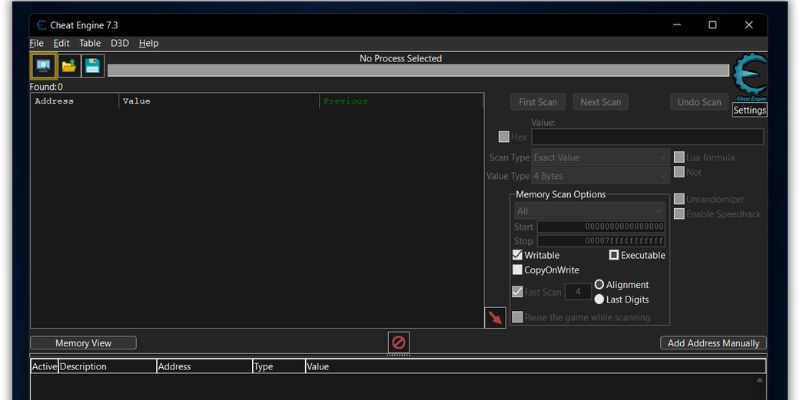Open the Edit menu
This screenshot has height=400, width=800.
[61, 43]
